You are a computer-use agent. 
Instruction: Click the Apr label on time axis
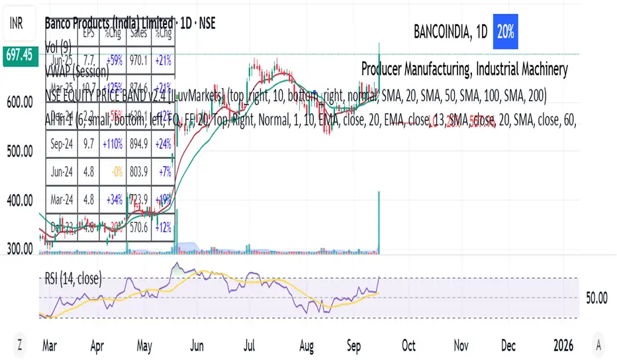click(x=97, y=346)
